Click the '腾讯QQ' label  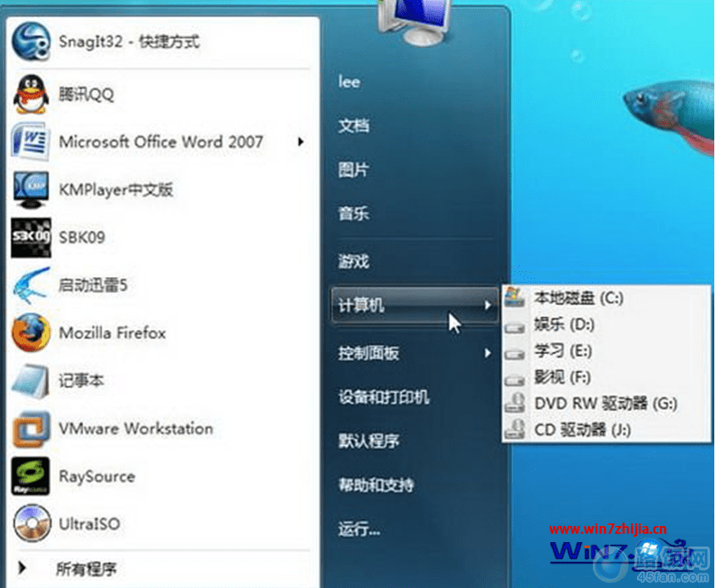pos(87,94)
